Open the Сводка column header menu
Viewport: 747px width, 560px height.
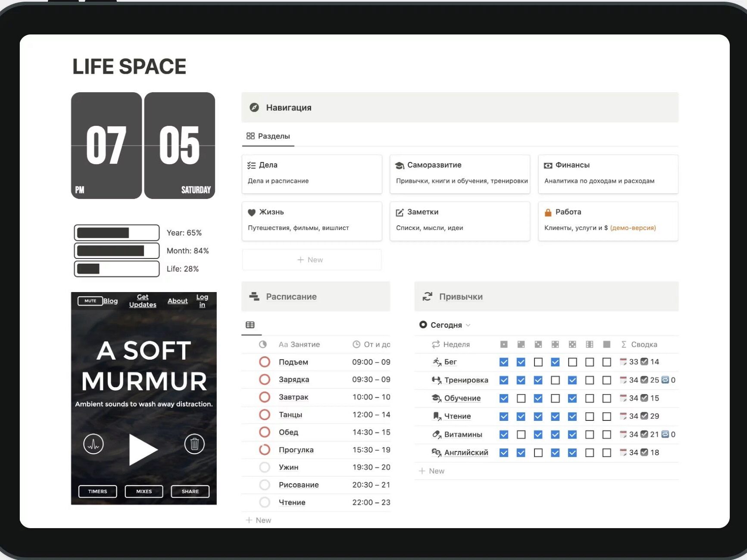[644, 344]
